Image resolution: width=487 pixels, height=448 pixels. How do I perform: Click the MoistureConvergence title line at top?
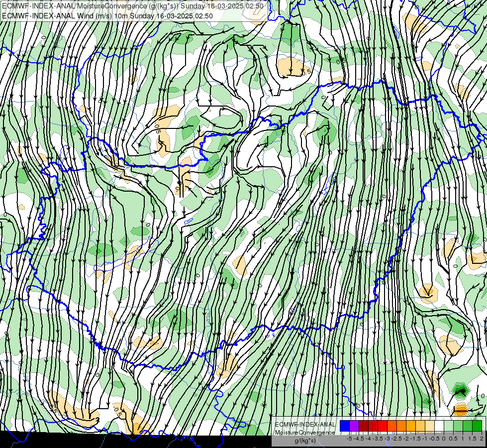coord(133,6)
